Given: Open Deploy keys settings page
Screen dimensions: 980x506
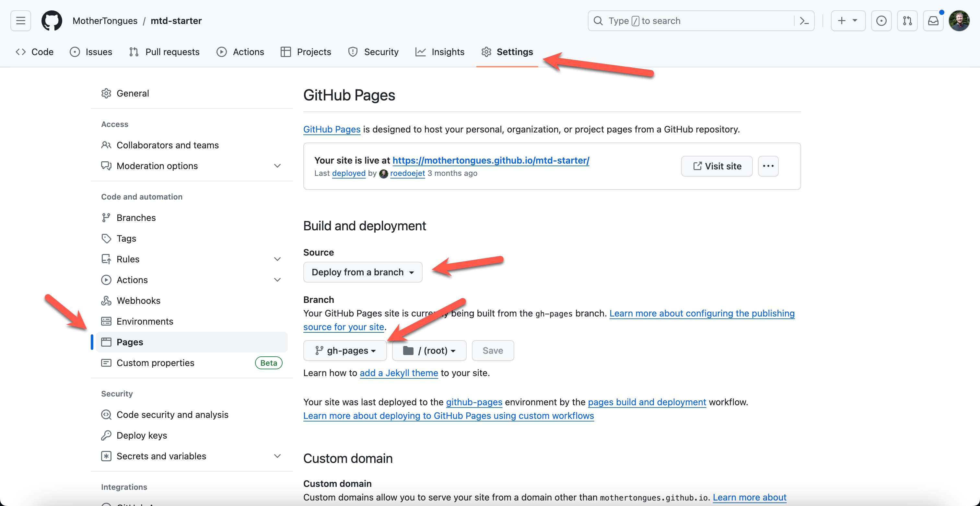Looking at the screenshot, I should click(x=192, y=435).
